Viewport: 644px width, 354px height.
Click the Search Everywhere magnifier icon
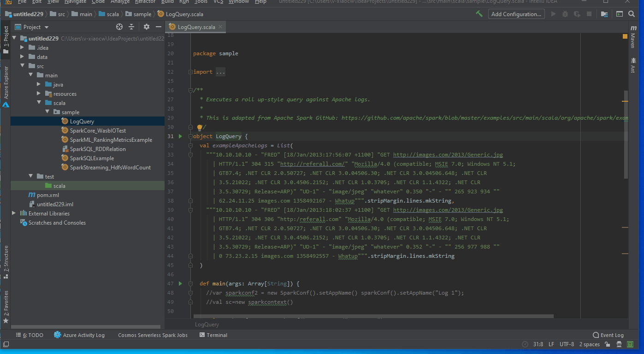(632, 14)
